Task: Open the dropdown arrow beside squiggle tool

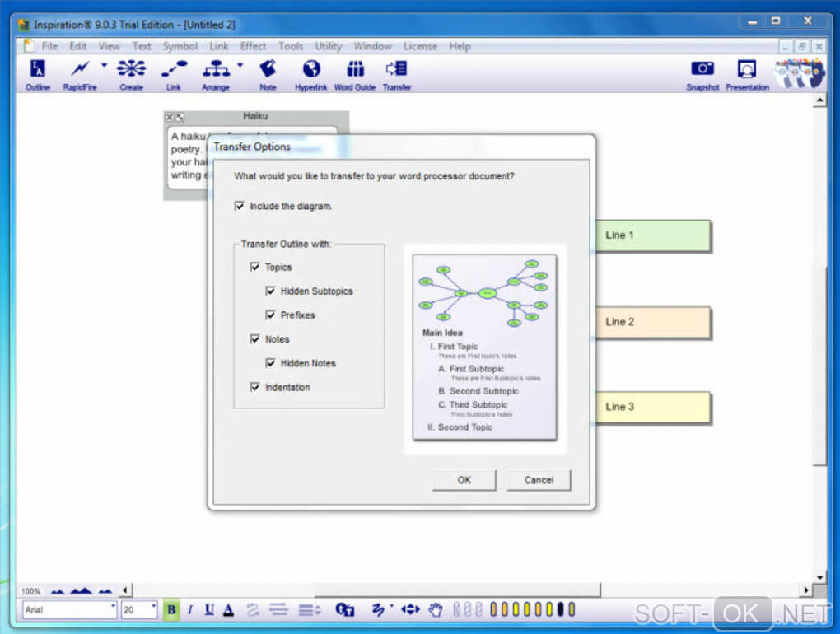Action: (x=392, y=606)
